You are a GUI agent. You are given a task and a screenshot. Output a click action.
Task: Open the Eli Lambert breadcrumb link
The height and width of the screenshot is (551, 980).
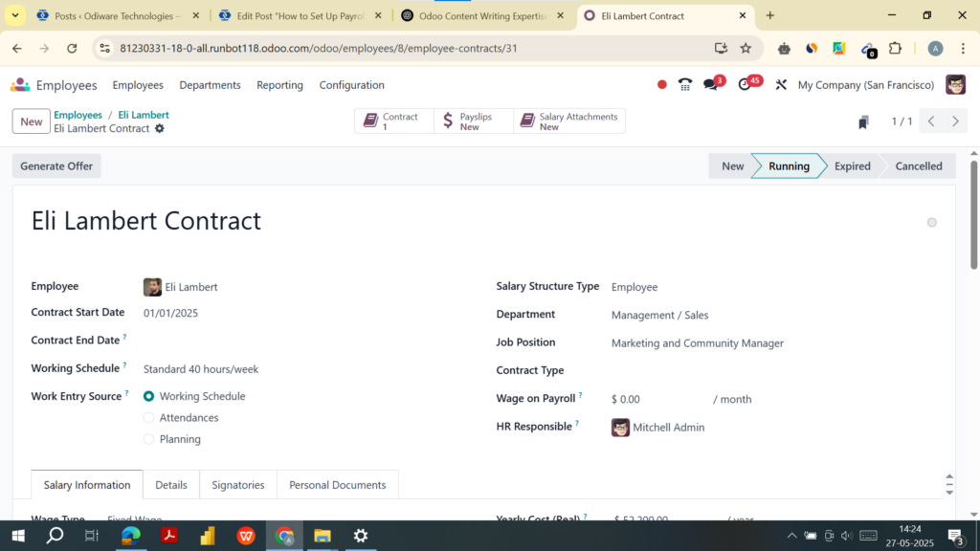point(143,114)
